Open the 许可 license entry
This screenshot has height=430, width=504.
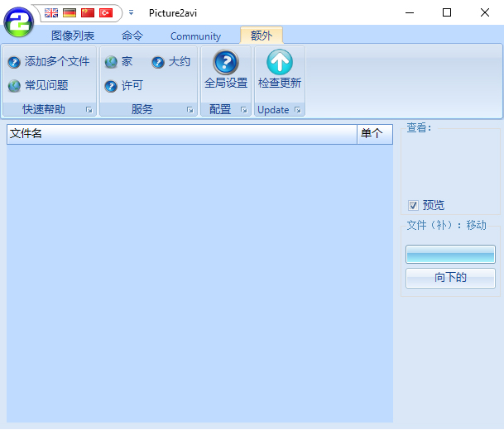click(x=132, y=85)
